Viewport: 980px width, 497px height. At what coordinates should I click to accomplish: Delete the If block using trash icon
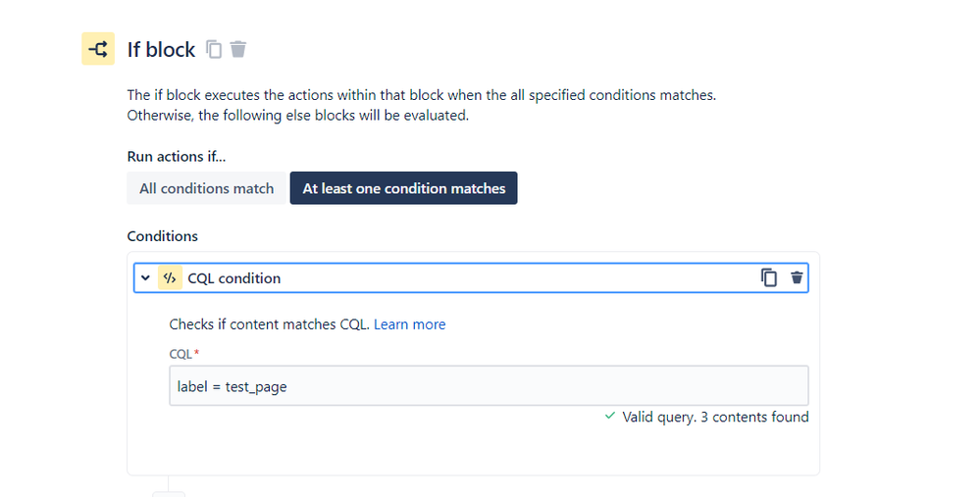[x=238, y=49]
